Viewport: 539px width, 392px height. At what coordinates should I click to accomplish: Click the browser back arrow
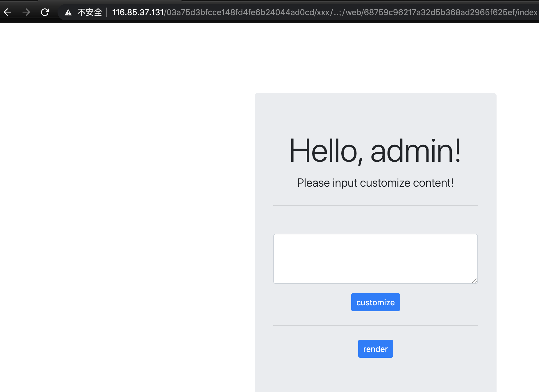click(8, 12)
